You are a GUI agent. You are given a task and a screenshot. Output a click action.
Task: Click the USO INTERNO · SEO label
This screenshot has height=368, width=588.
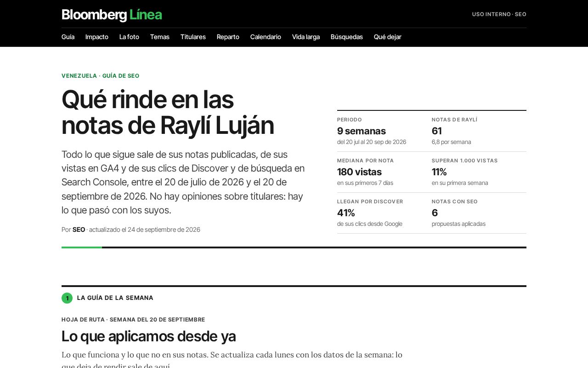(x=499, y=14)
